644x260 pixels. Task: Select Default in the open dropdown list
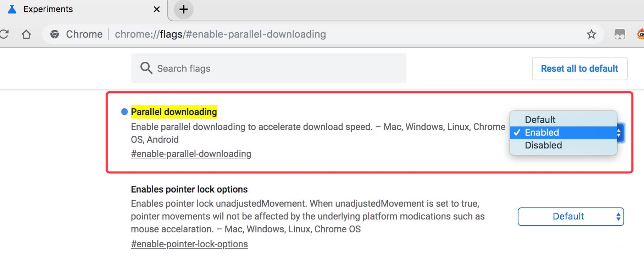(540, 120)
